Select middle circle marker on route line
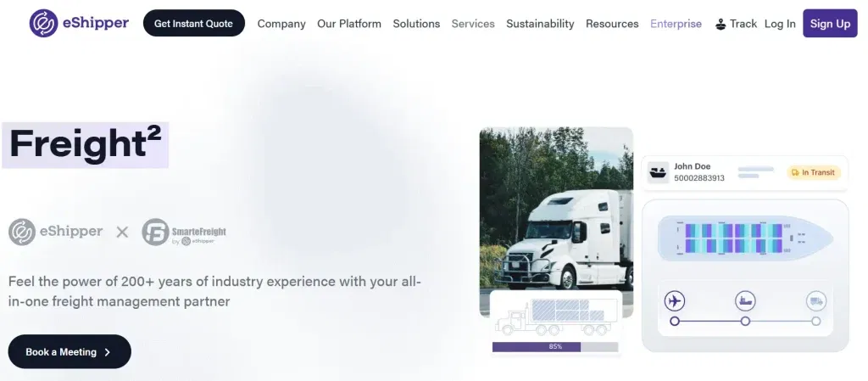This screenshot has width=868, height=381. [x=745, y=322]
